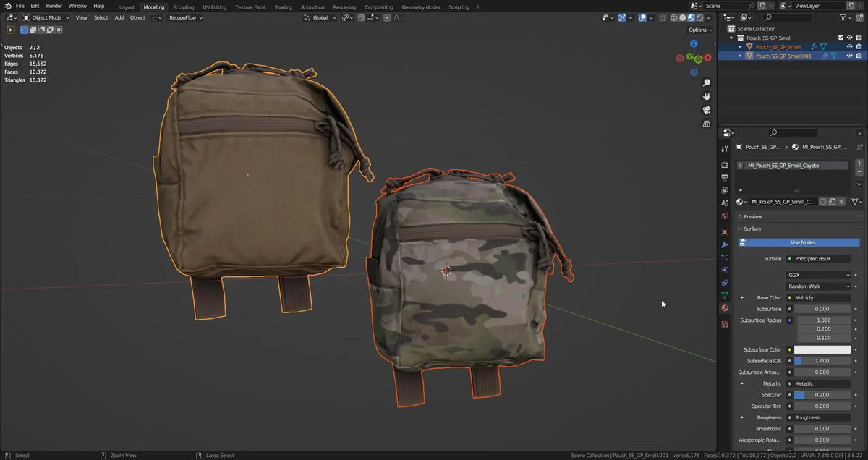Toggle camera view gizmo in the viewport

pos(707,110)
